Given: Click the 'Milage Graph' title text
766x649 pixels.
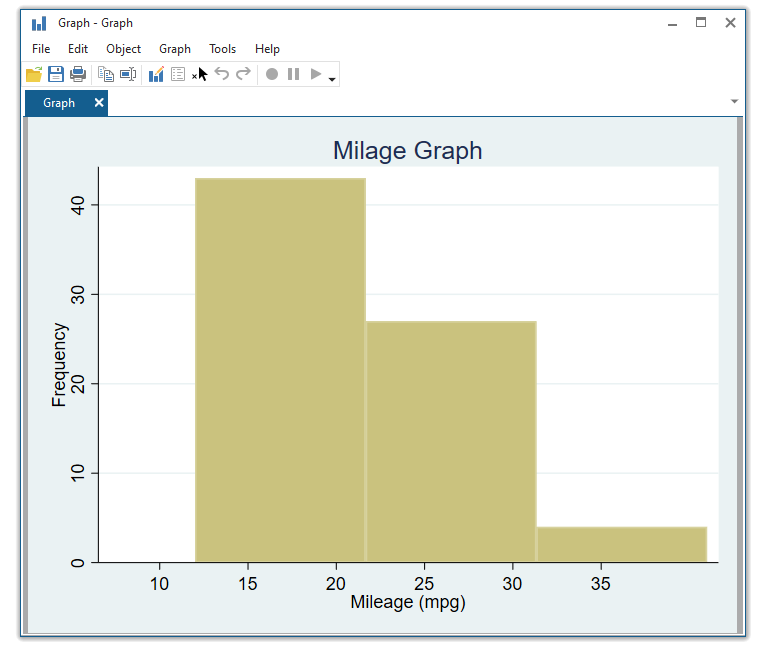Looking at the screenshot, I should click(407, 151).
